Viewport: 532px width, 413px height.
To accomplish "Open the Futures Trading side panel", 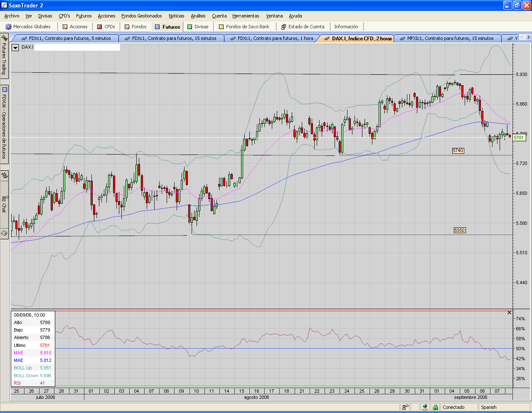I will (4, 56).
